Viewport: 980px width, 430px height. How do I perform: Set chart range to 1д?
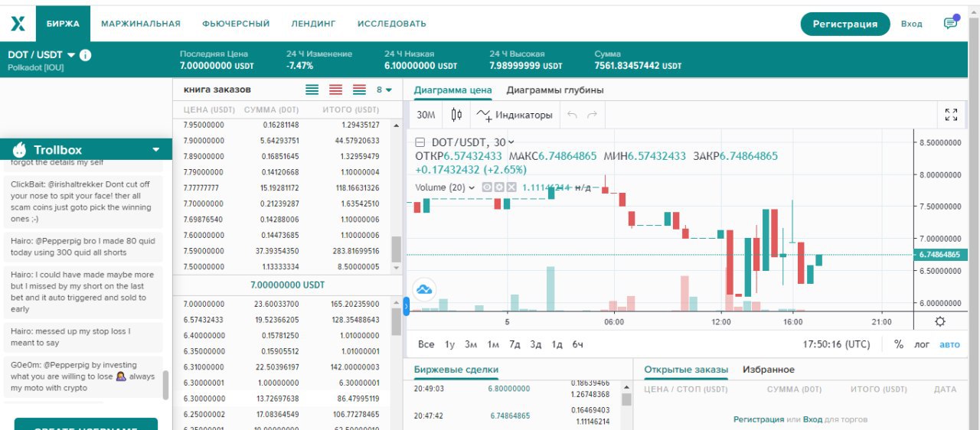pyautogui.click(x=557, y=344)
